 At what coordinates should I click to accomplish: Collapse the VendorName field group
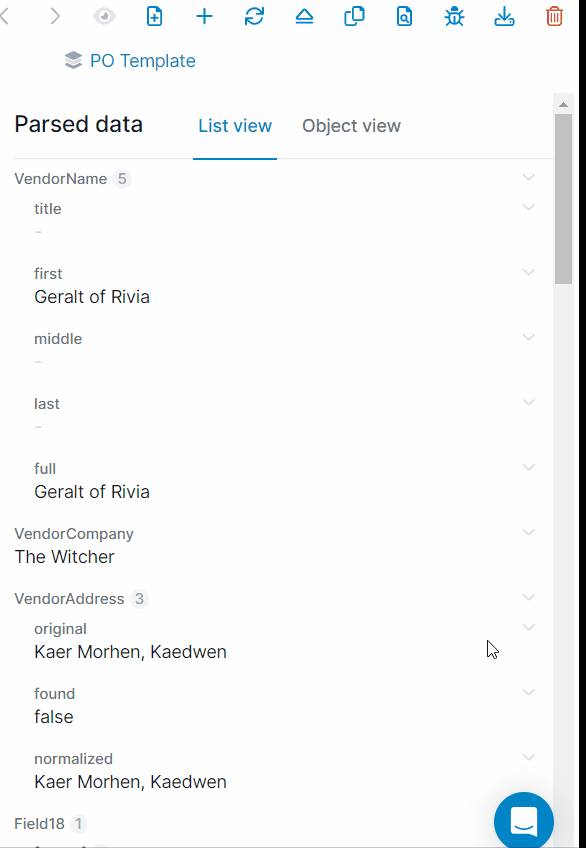pos(528,177)
